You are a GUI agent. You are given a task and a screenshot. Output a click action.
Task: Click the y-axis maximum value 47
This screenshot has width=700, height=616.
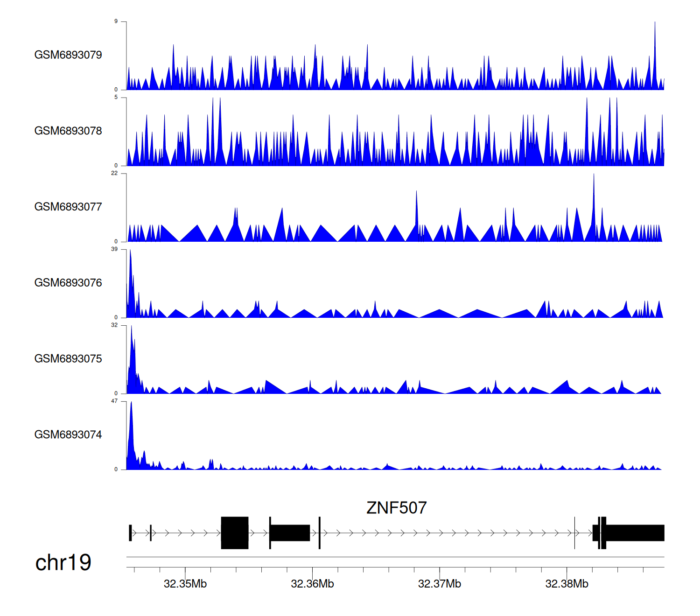[114, 401]
